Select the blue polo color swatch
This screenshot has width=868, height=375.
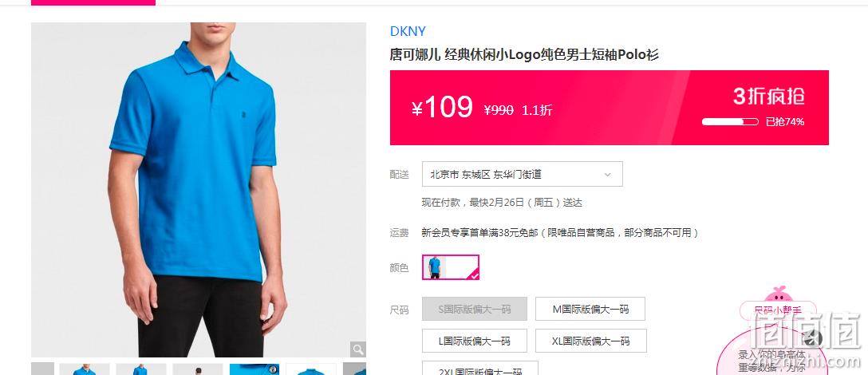(451, 267)
